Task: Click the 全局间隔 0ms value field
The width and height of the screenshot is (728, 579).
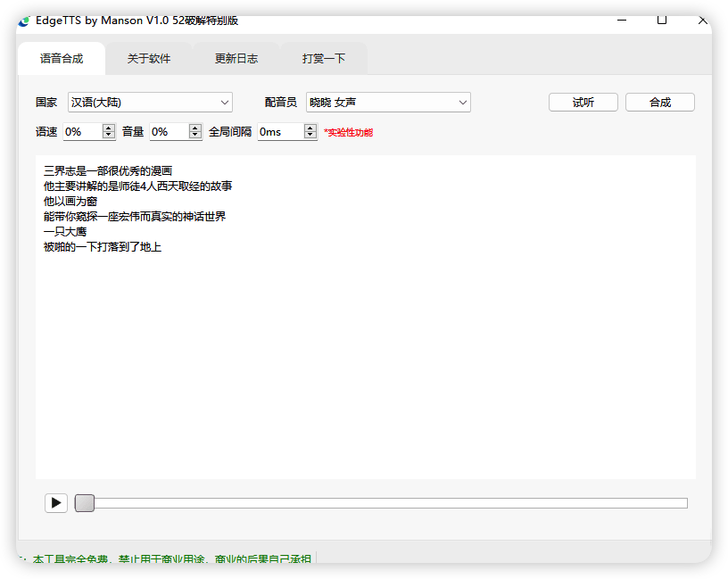Action: click(x=281, y=132)
